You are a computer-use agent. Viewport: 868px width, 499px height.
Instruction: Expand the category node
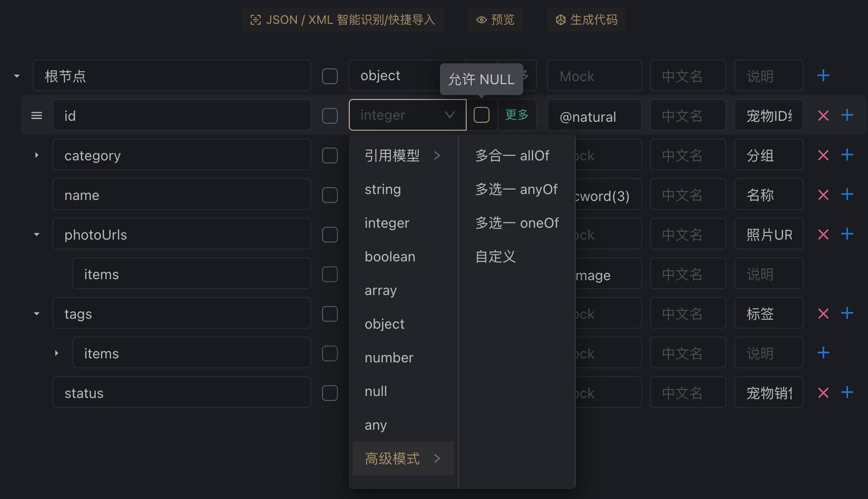tap(37, 155)
